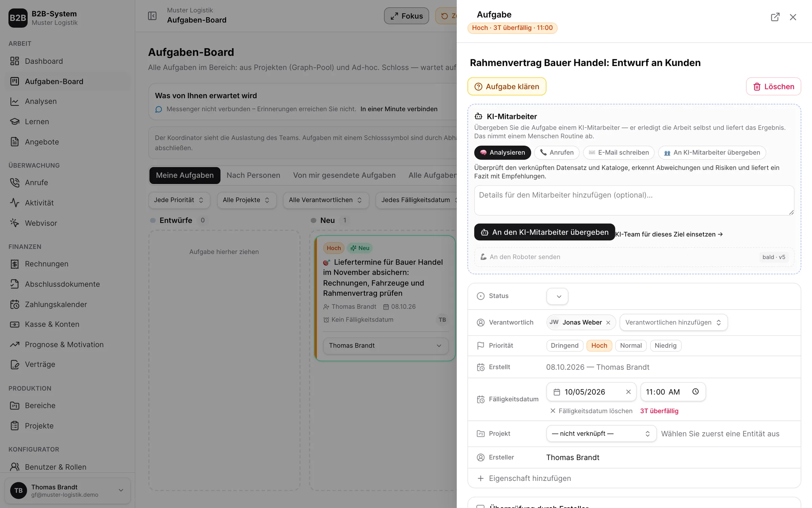
Task: Click the Zahlungskalender calendar icon
Action: [x=15, y=304]
